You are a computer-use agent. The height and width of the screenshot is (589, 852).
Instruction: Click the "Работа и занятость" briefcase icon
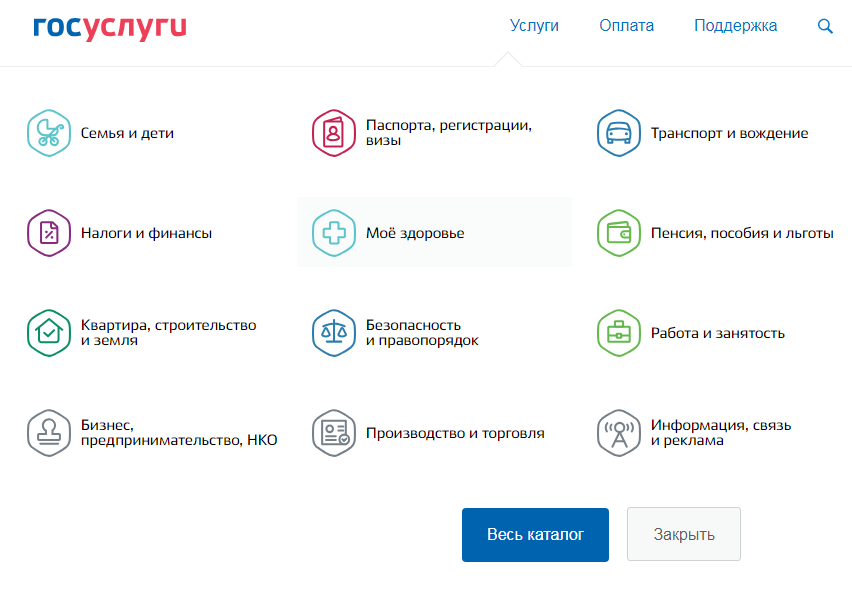pos(618,332)
